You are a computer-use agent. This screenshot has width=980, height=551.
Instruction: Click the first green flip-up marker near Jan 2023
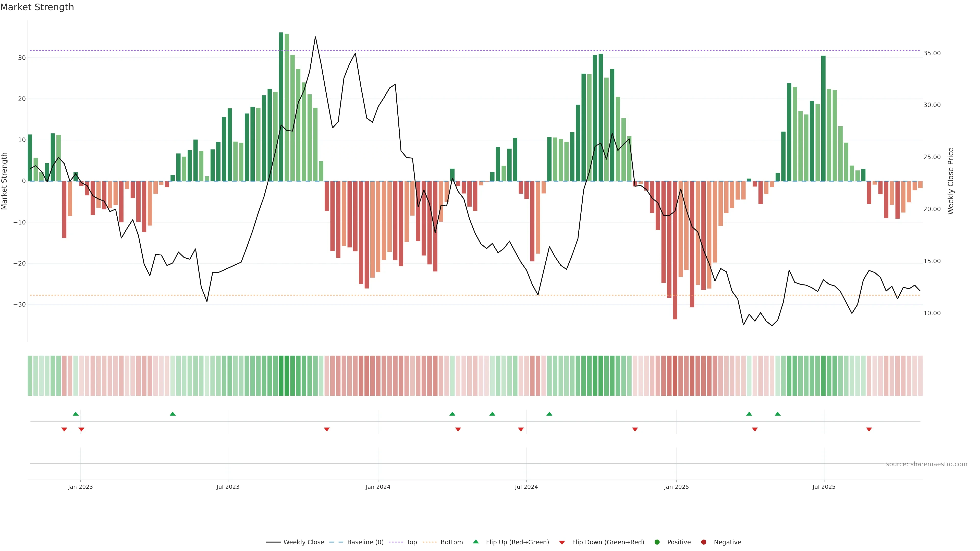pyautogui.click(x=76, y=414)
